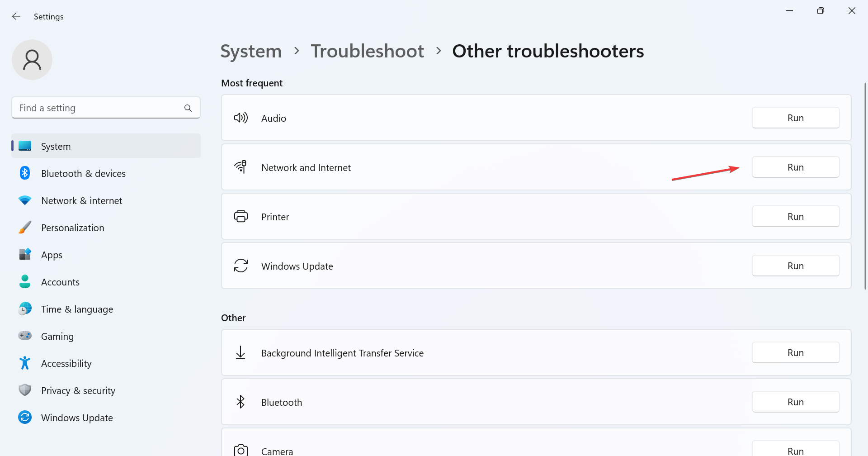Open Apps settings page

[106, 255]
